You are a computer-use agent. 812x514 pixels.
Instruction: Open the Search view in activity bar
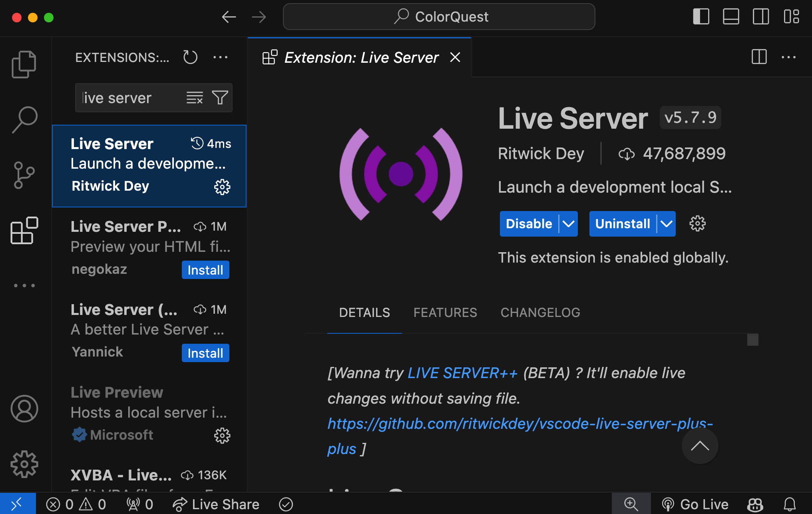[x=24, y=119]
